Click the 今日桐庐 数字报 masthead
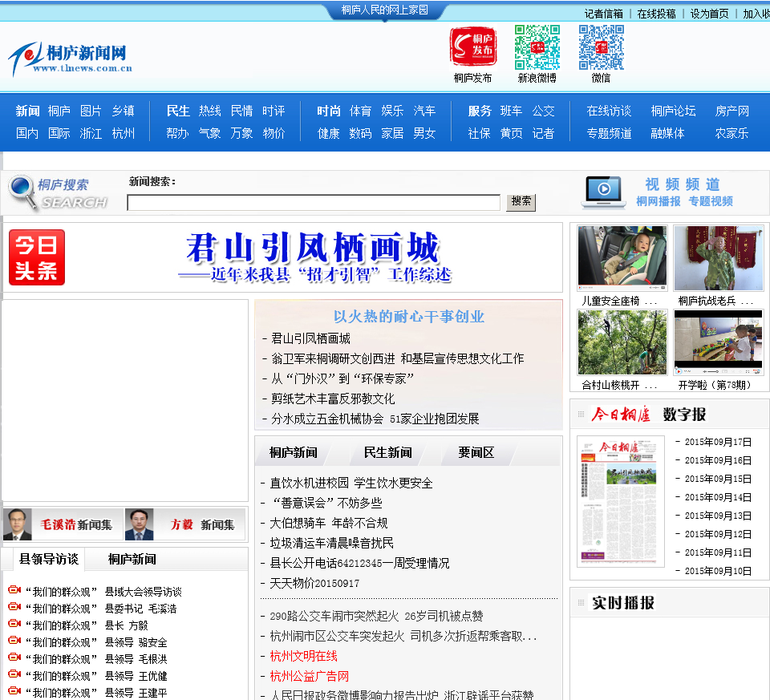Screen dimensions: 770x700 [648, 415]
